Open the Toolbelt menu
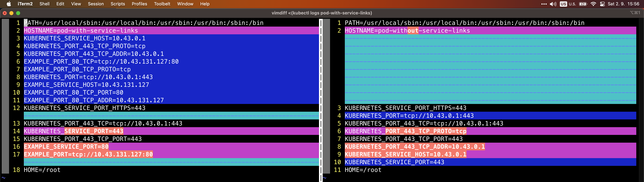 point(162,4)
